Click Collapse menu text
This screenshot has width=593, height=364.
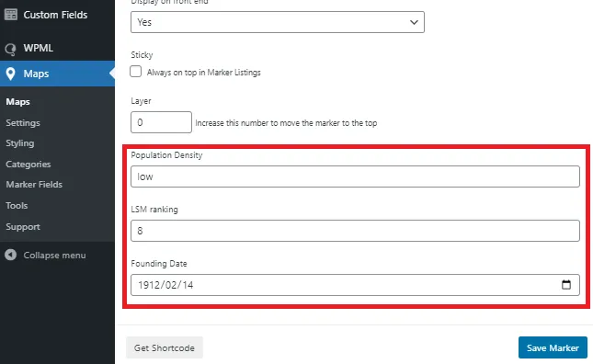coord(54,256)
